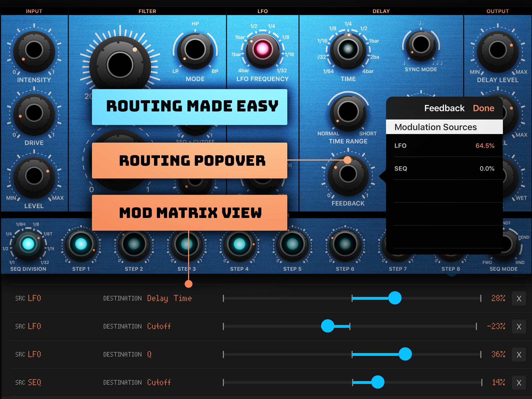Screen dimensions: 532x399
Task: Click the MOD MATRIX VIEW label banner
Action: (190, 213)
